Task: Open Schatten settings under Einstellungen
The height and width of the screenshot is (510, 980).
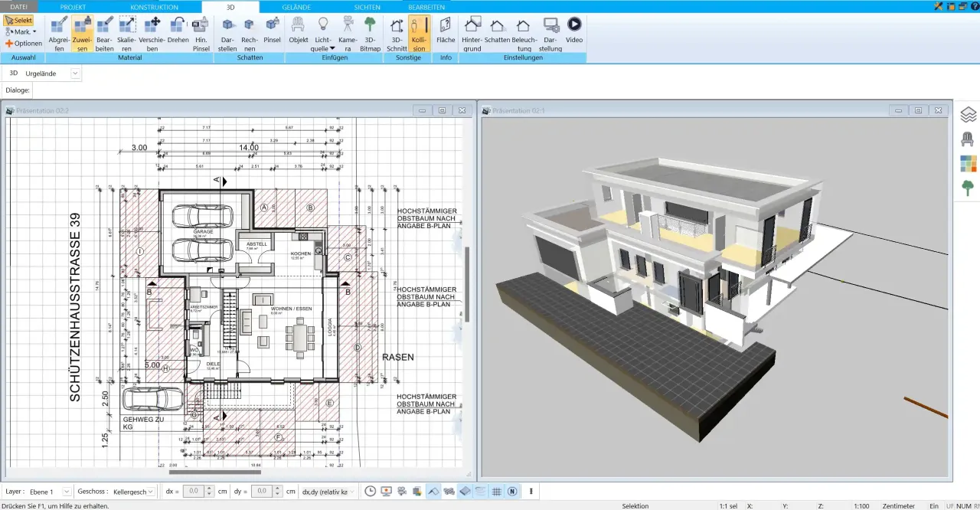Action: tap(498, 29)
